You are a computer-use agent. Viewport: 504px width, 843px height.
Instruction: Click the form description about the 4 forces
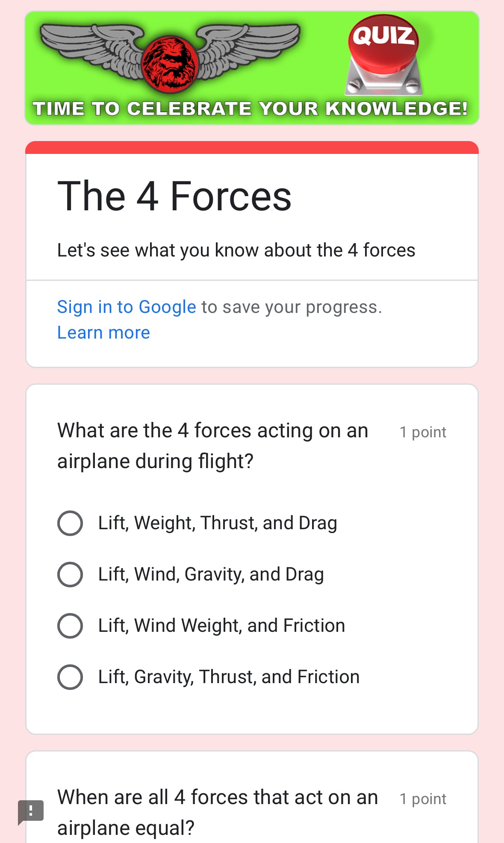tap(236, 250)
